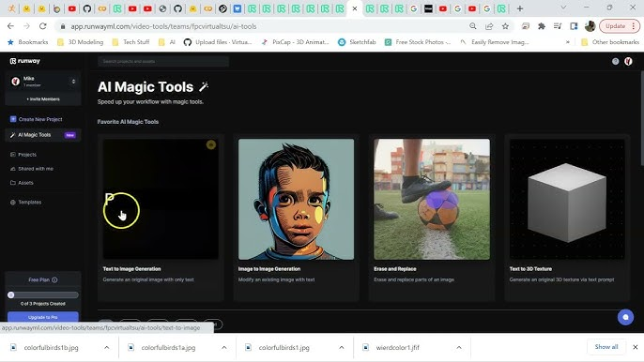This screenshot has width=644, height=362.
Task: Open the browser extensions puzzle icon
Action: [542, 26]
